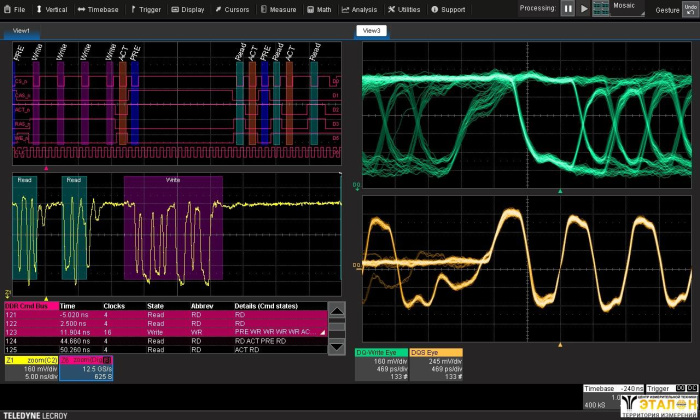This screenshot has height=420, width=700.
Task: Expand details of row 123 PRE WR entry
Action: click(x=321, y=331)
